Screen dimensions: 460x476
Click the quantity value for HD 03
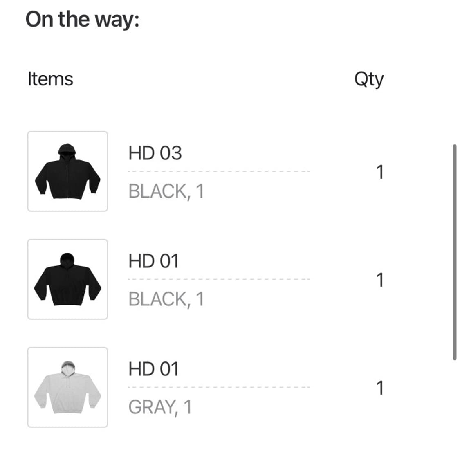tap(380, 172)
